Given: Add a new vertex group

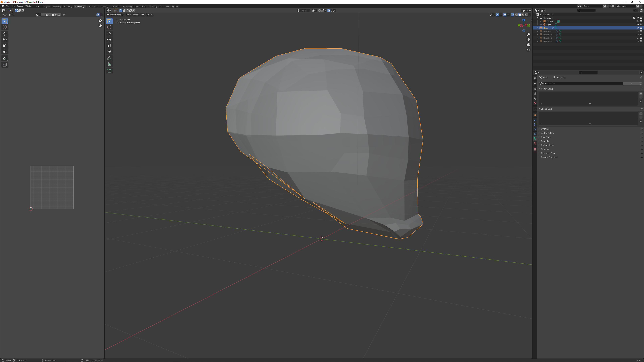Looking at the screenshot, I should pos(641,94).
